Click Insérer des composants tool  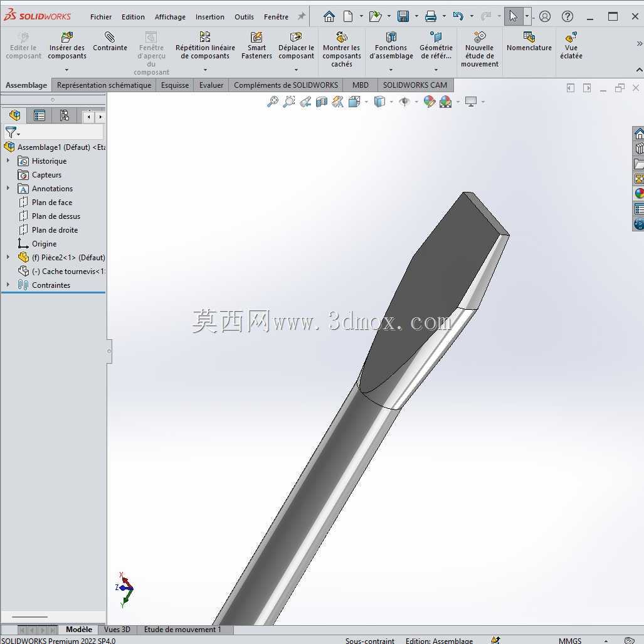[67, 46]
